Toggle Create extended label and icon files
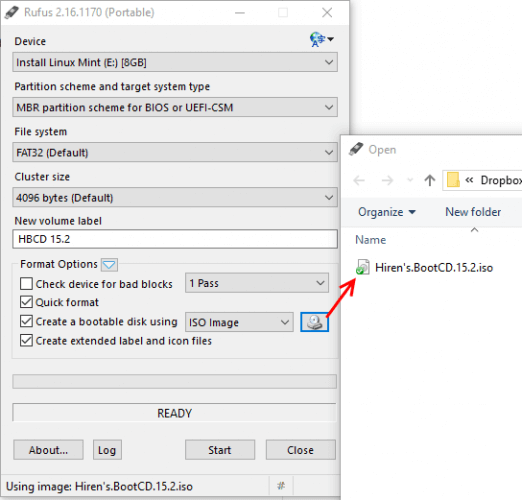522x500 pixels. pos(26,341)
